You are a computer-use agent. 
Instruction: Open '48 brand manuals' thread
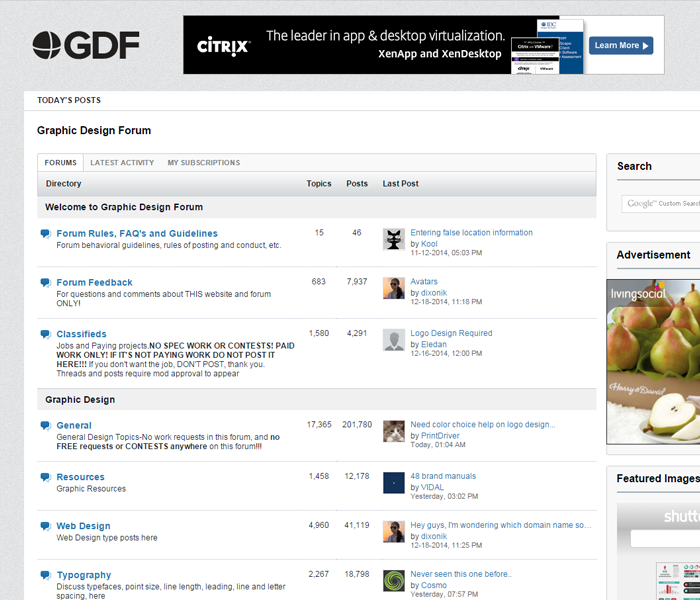443,476
